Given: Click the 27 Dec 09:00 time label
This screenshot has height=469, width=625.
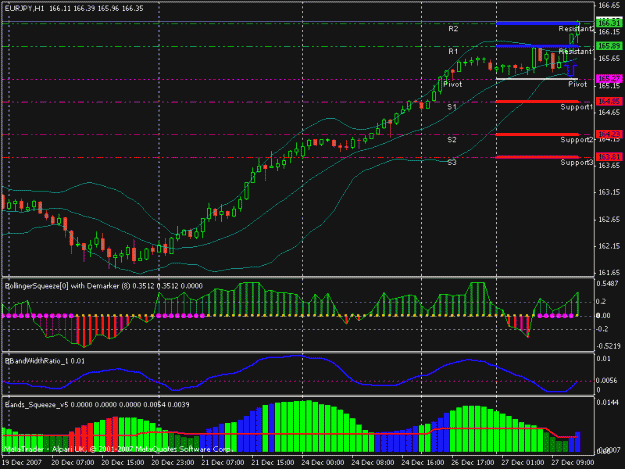Looking at the screenshot, I should click(x=572, y=463).
